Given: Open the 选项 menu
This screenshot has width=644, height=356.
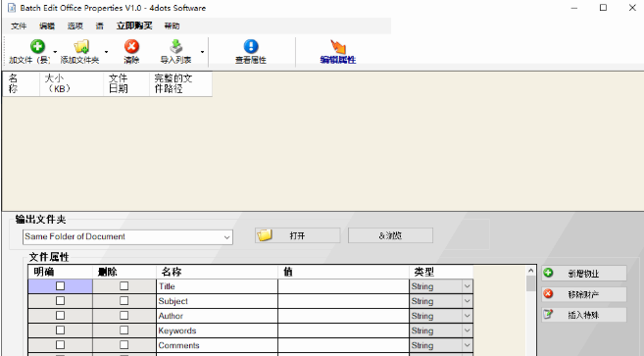Looking at the screenshot, I should [75, 25].
